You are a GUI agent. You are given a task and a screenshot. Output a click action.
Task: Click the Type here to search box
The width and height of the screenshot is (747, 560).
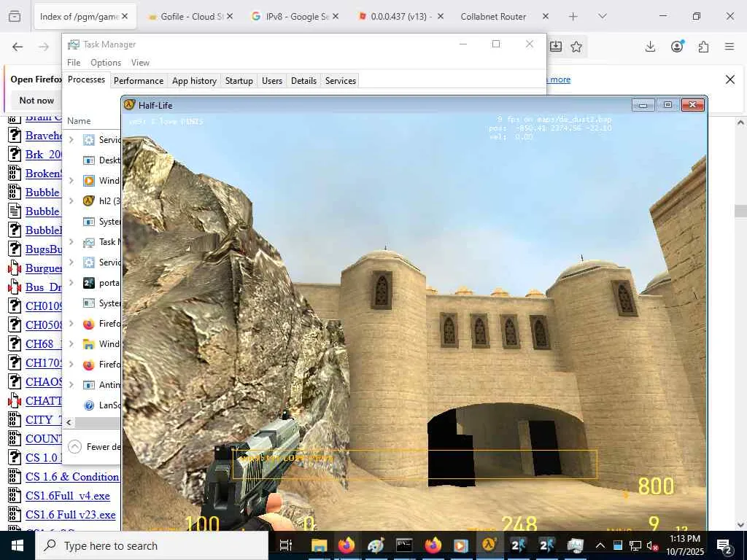[x=152, y=545]
